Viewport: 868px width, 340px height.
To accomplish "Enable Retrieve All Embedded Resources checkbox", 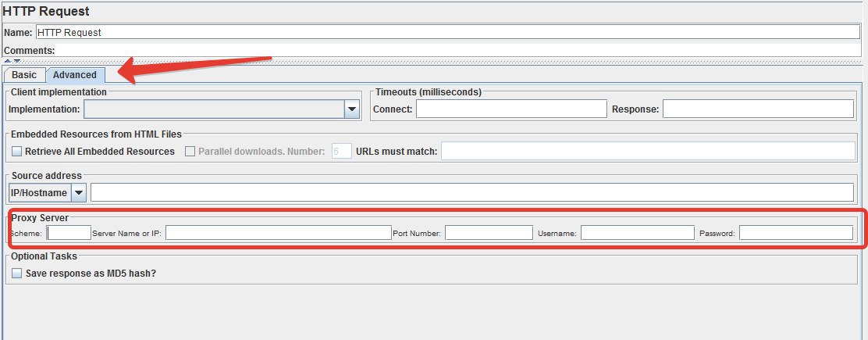I will coord(17,152).
